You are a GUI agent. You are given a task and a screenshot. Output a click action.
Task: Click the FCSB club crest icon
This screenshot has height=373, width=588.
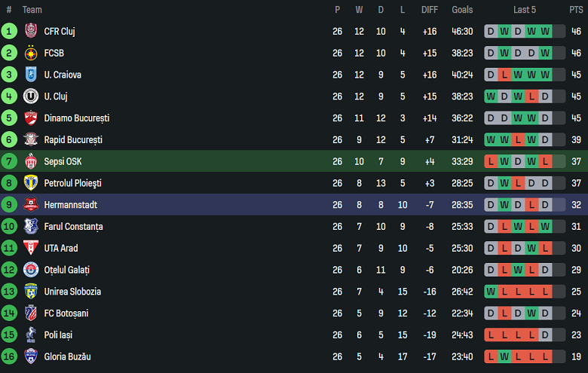[30, 53]
